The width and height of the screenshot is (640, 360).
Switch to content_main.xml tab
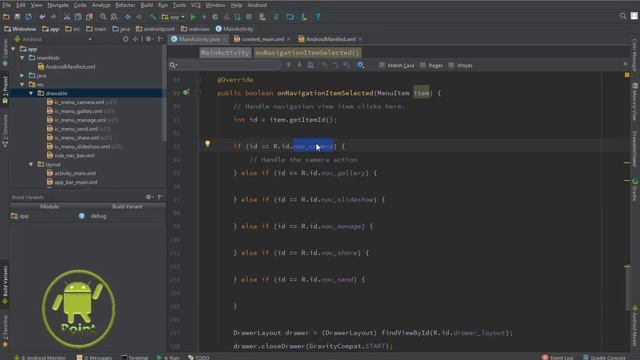pos(262,39)
